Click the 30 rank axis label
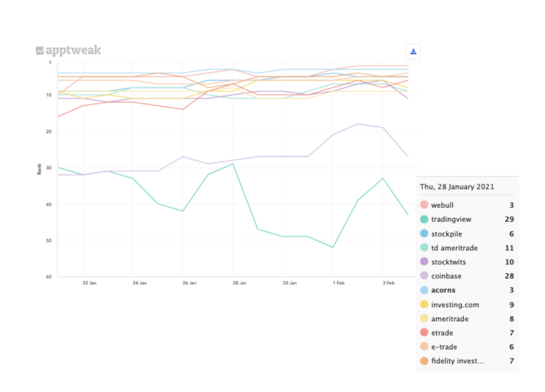This screenshot has height=392, width=545. tap(49, 168)
